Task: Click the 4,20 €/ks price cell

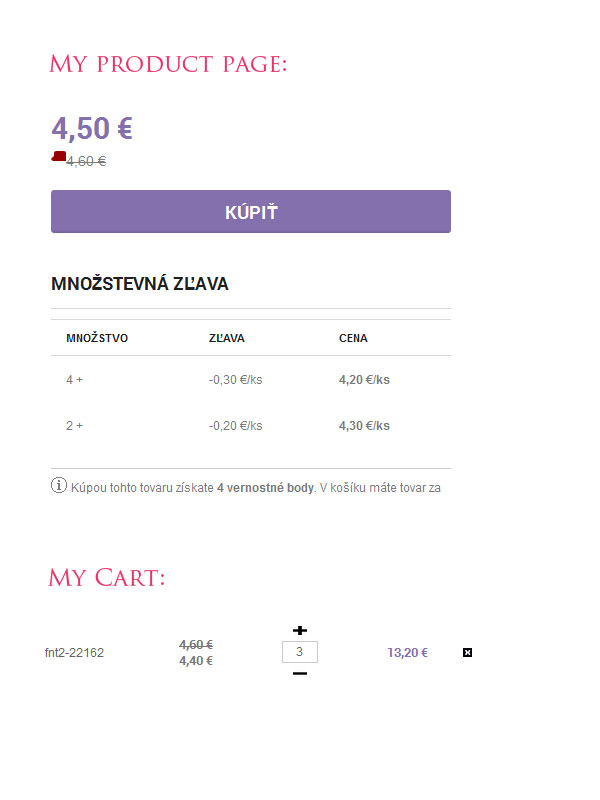Action: point(364,380)
